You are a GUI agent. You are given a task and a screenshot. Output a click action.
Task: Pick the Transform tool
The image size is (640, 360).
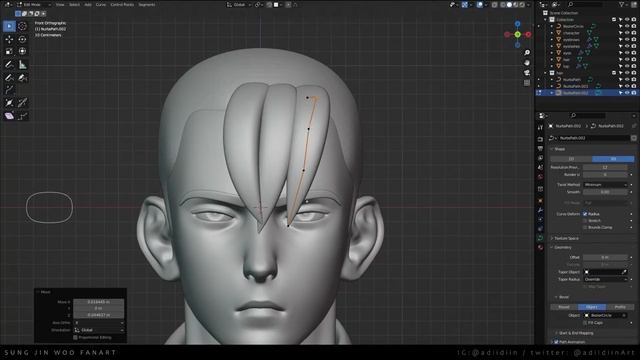[x=22, y=51]
